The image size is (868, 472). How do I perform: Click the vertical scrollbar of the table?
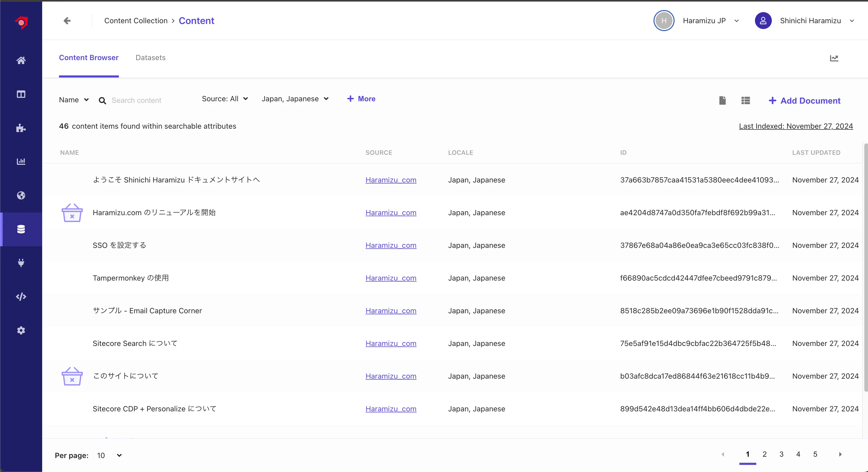point(866,267)
